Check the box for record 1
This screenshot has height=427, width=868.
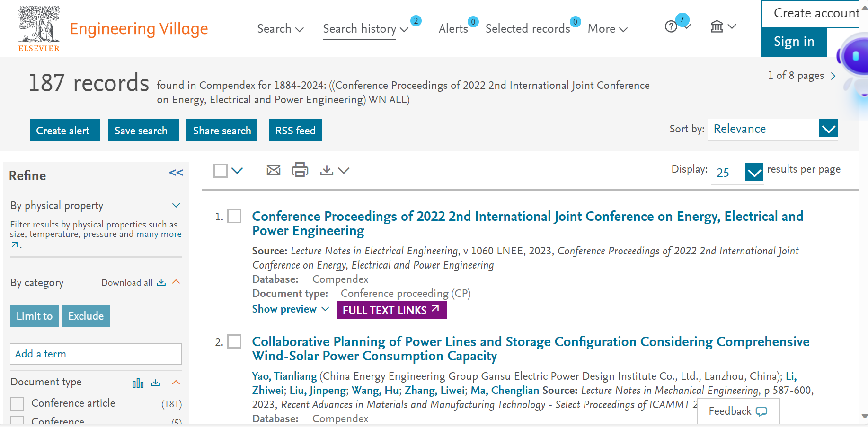[x=234, y=217]
